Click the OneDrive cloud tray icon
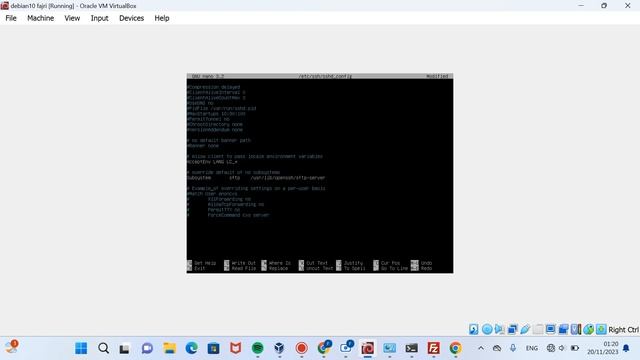640x360 pixels. click(497, 348)
